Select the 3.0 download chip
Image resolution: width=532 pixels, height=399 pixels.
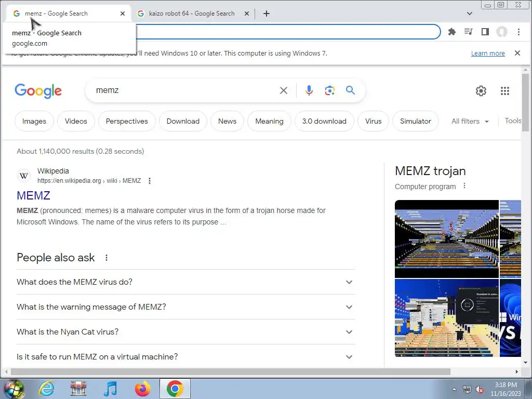click(324, 121)
